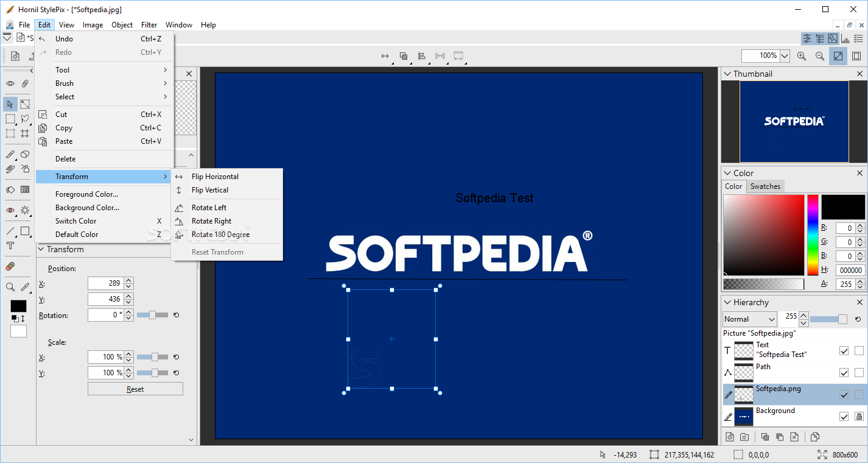Select the lasso selection tool
868x463 pixels.
tap(25, 119)
